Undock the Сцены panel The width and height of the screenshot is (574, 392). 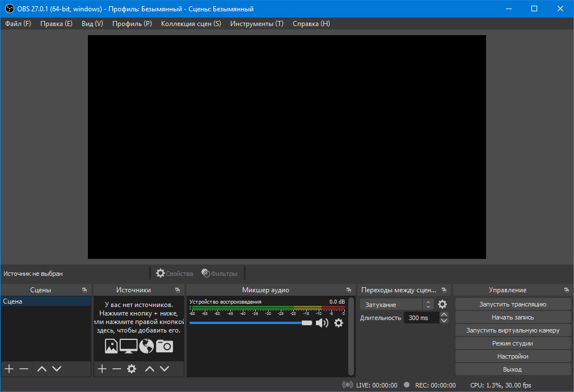click(85, 290)
